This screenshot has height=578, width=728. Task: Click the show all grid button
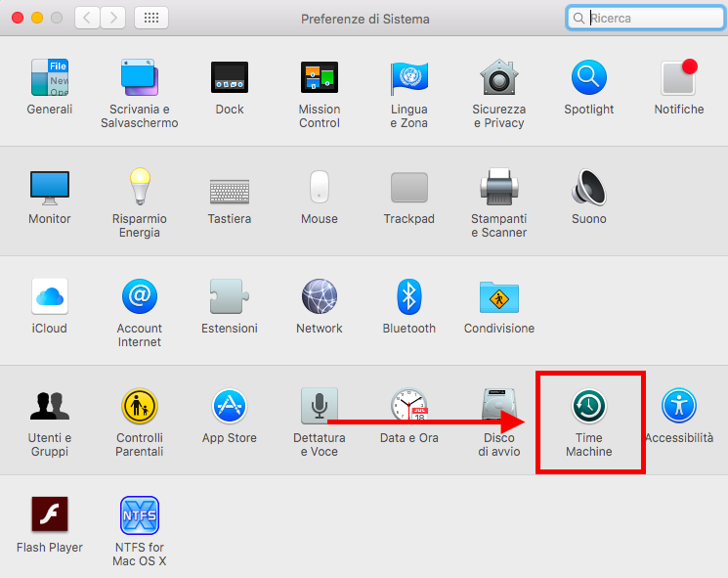point(151,19)
